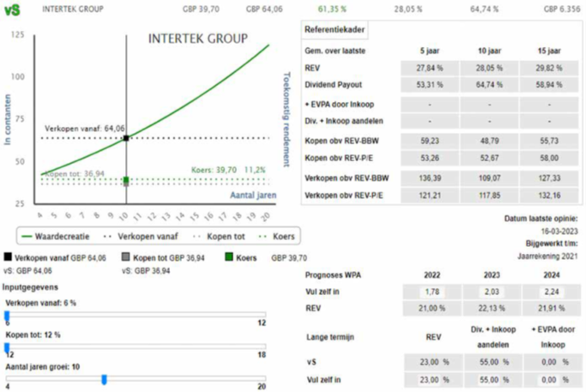
Task: Click Dividend Payout 15 jaar cell 58,94 %
Action: click(x=549, y=85)
